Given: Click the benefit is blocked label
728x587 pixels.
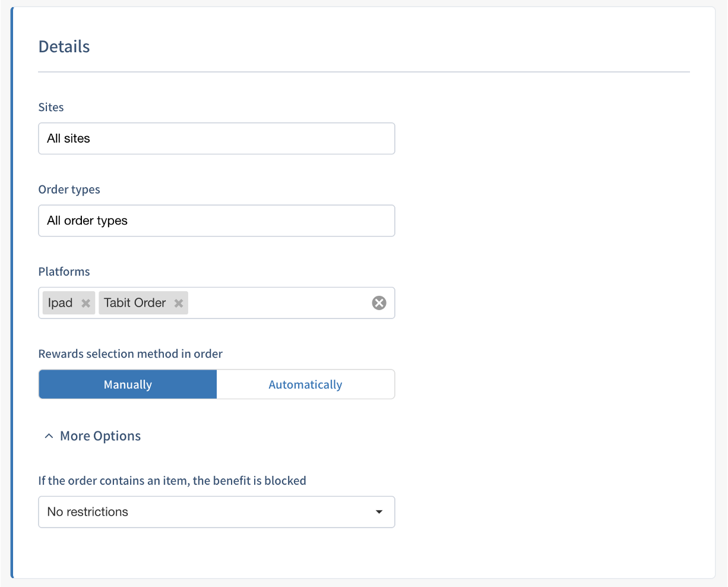Looking at the screenshot, I should (x=172, y=481).
